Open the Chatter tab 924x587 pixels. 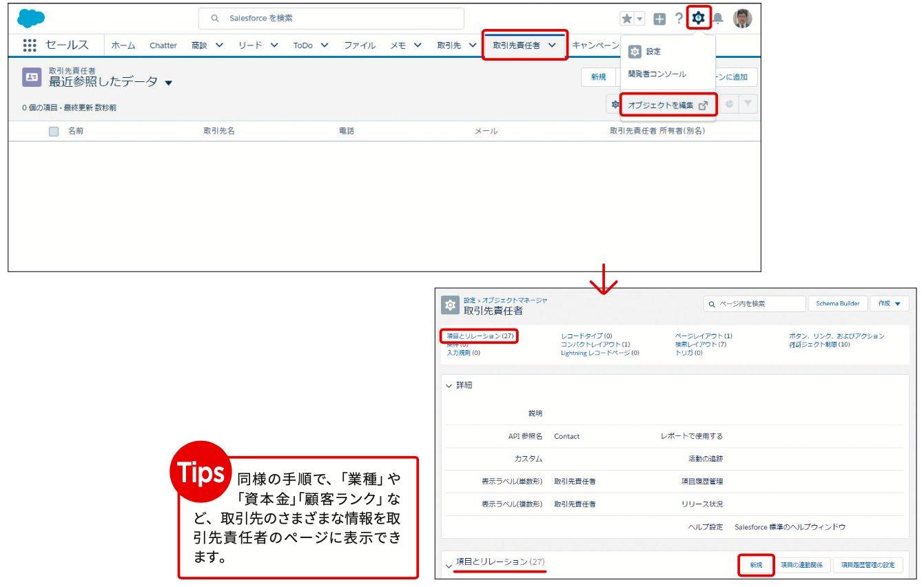[x=163, y=45]
